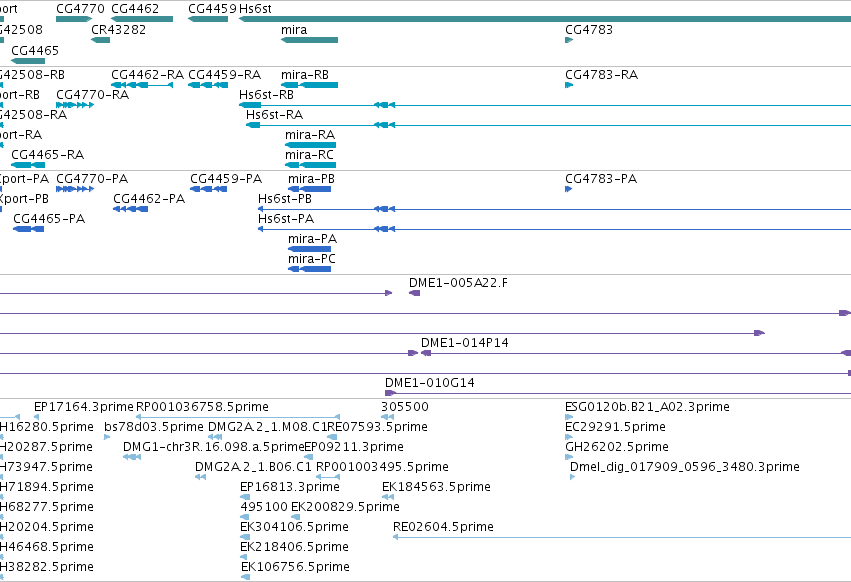Screen dimensions: 851x582
Task: Click the CG4783-RA transcript label
Action: point(601,75)
